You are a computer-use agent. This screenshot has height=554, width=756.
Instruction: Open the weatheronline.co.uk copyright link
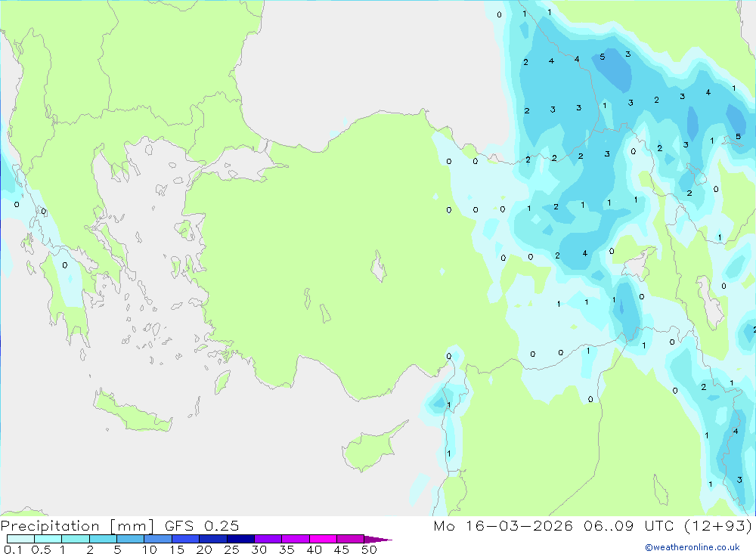point(692,547)
